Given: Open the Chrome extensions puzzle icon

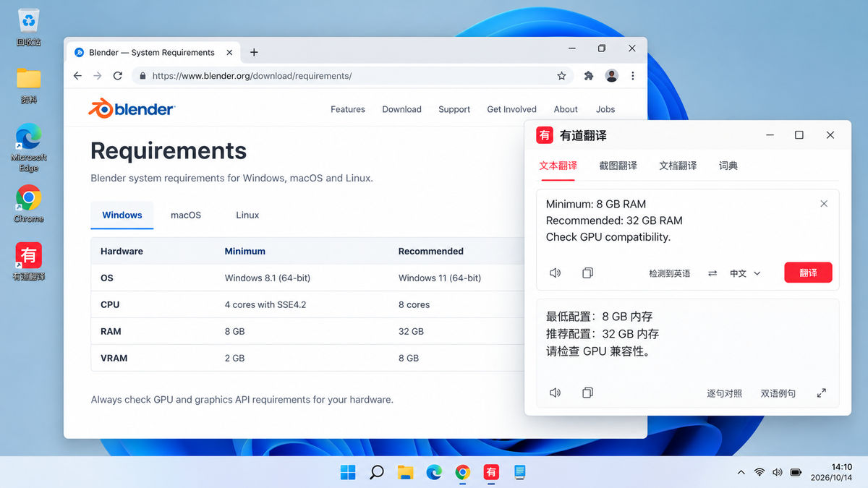Looking at the screenshot, I should [x=589, y=76].
